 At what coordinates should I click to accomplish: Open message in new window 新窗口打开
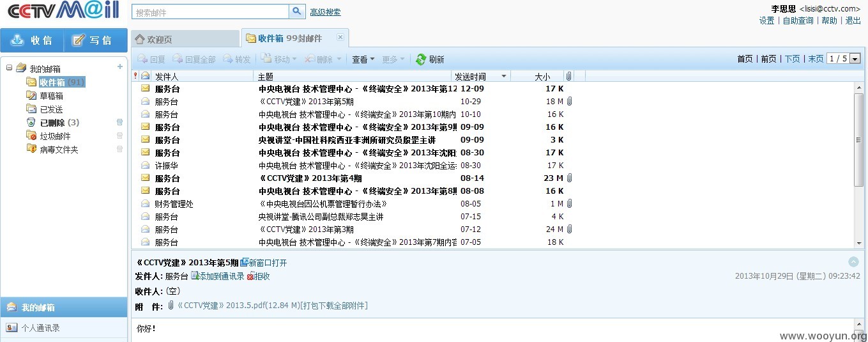point(264,263)
